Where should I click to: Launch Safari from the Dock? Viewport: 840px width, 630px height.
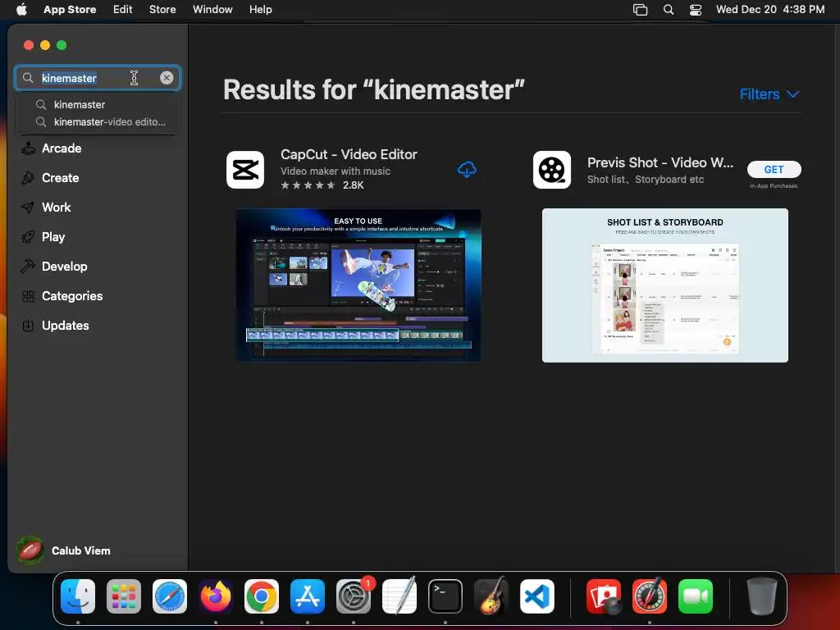tap(170, 596)
